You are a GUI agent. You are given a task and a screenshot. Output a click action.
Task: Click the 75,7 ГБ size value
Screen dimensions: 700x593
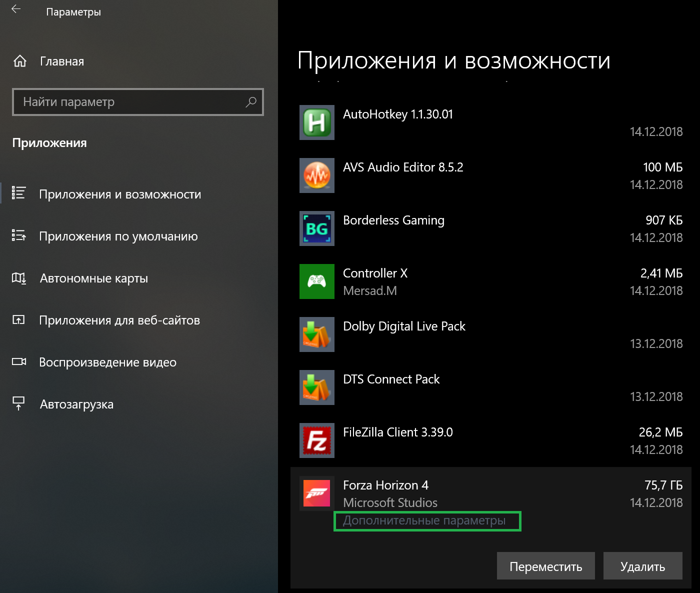point(663,485)
